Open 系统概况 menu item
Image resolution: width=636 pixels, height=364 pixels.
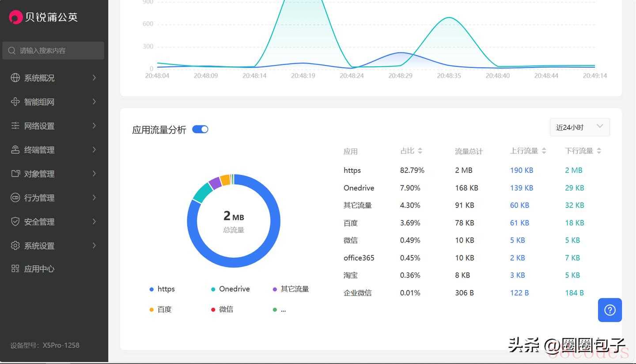coord(54,78)
